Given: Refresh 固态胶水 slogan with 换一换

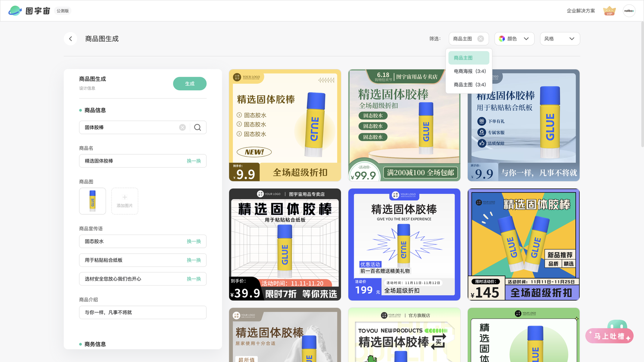Looking at the screenshot, I should coord(194,241).
